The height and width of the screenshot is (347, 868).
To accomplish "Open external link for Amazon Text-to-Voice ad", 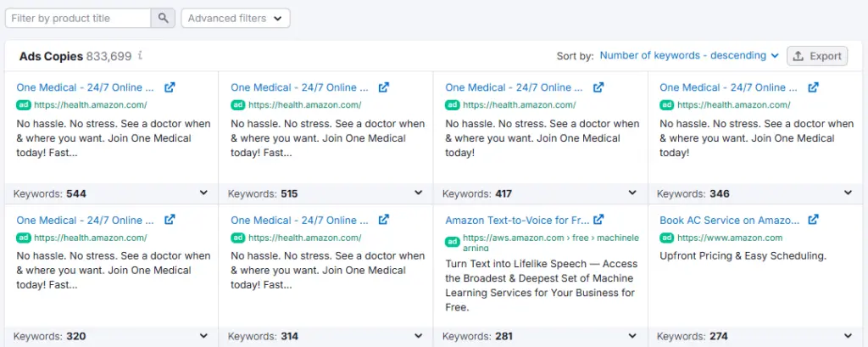I will point(598,220).
